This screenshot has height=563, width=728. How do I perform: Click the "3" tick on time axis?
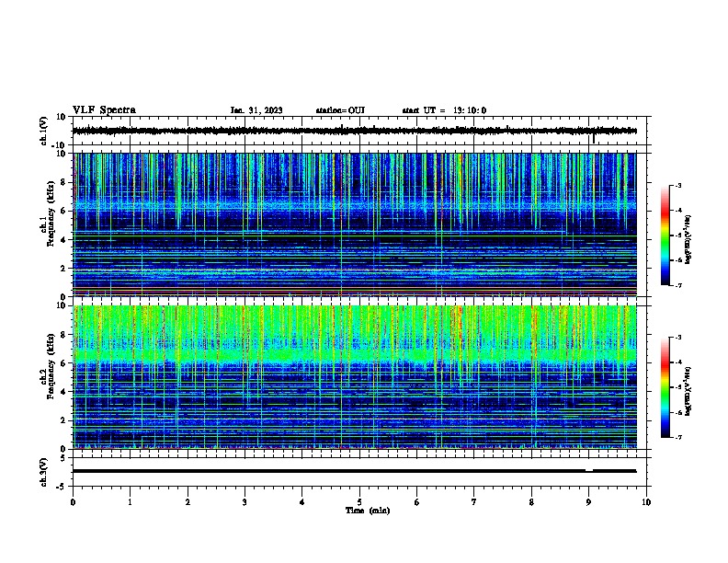pyautogui.click(x=245, y=502)
